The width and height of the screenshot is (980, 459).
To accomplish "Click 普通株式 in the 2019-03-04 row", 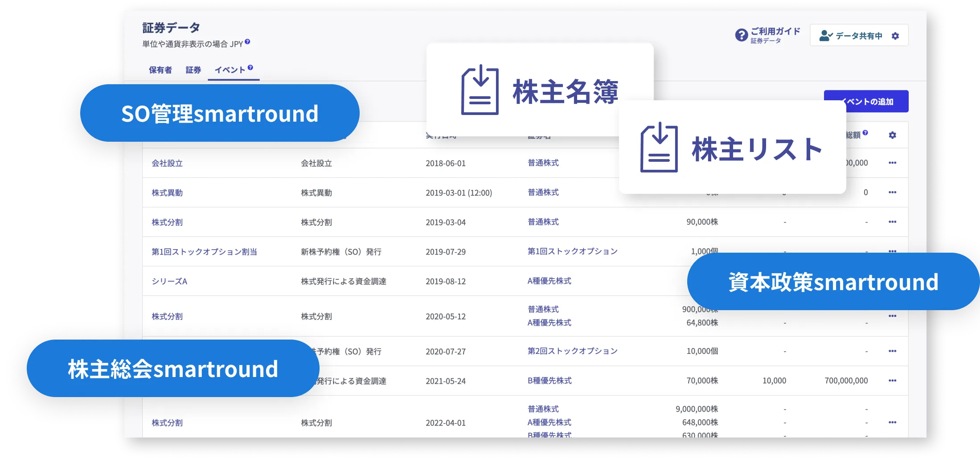I will coord(543,222).
